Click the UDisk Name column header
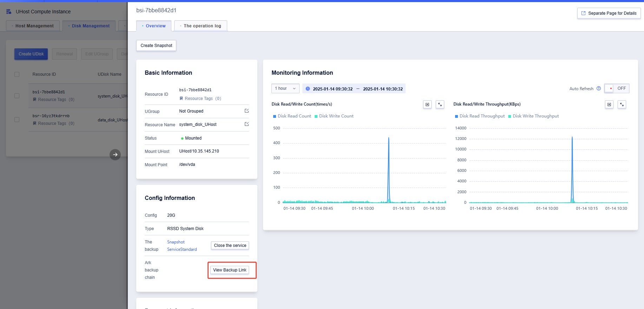 [x=110, y=74]
